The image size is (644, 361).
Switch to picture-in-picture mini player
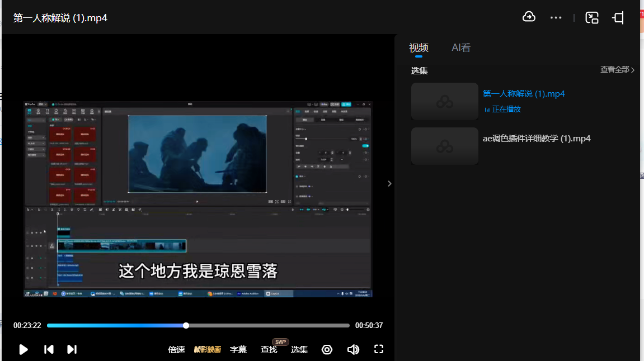click(592, 18)
